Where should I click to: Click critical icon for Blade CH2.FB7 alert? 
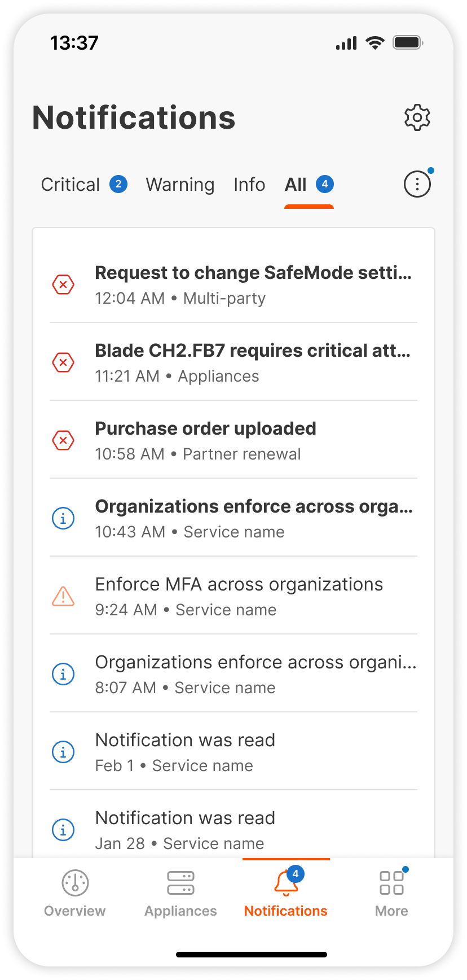tap(63, 362)
